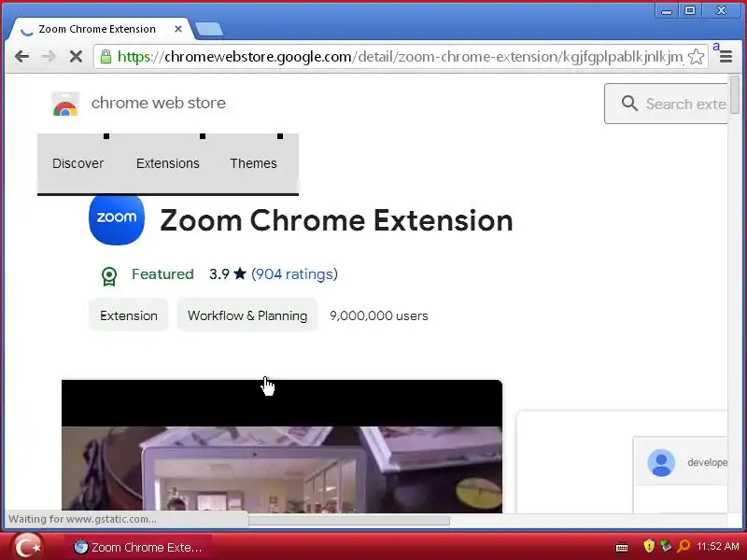Click the 9,000,000 users text
This screenshot has height=560, width=747.
[379, 315]
